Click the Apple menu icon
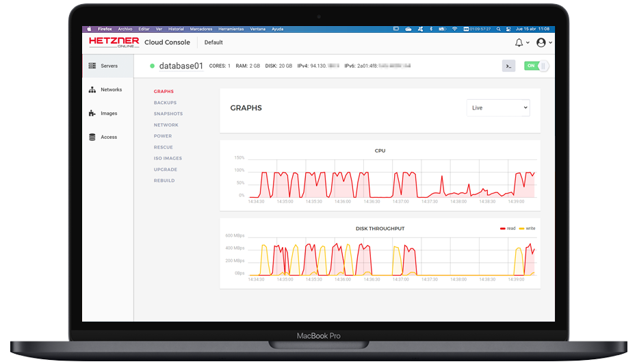 point(90,29)
